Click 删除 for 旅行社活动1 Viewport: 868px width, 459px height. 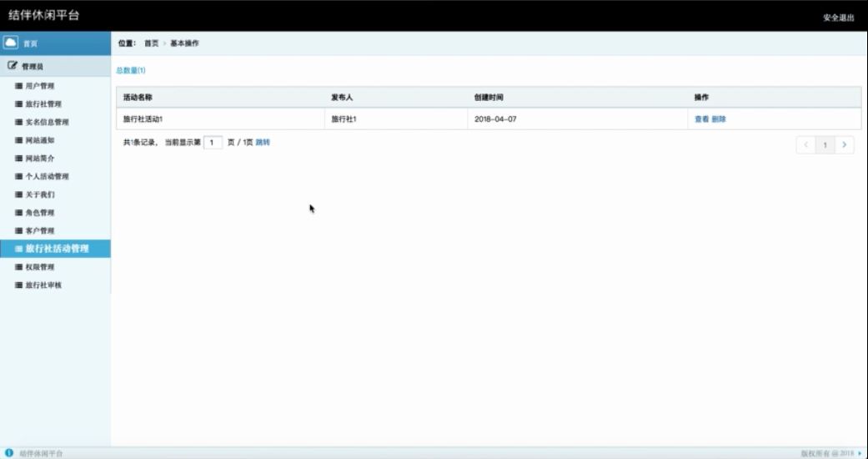click(719, 119)
